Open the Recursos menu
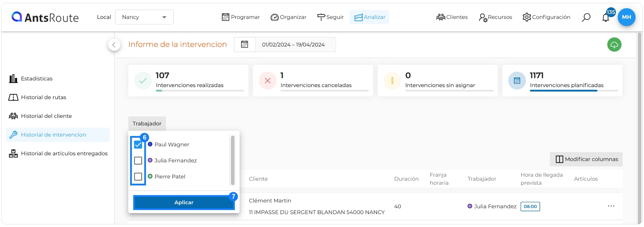This screenshot has width=644, height=227. coord(495,17)
